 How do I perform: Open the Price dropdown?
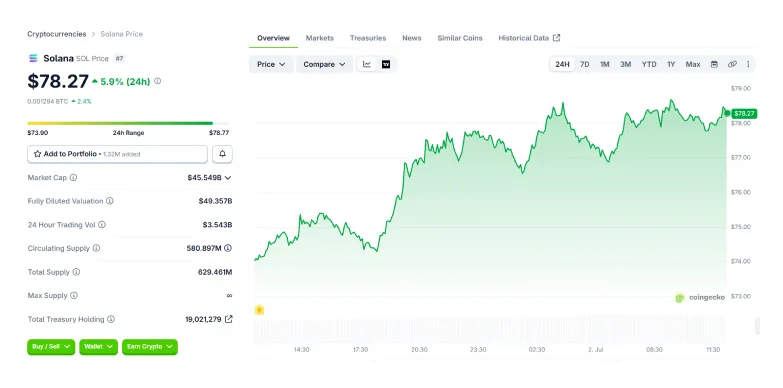pyautogui.click(x=271, y=64)
